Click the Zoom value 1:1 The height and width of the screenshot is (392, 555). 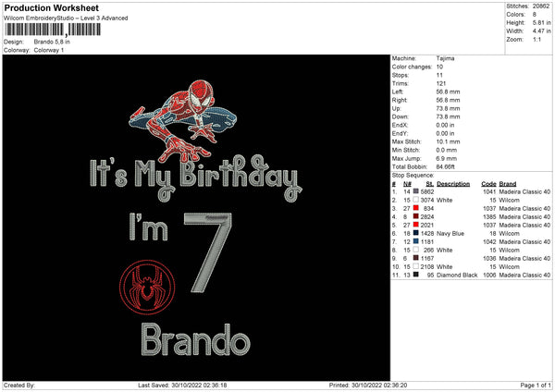(536, 39)
